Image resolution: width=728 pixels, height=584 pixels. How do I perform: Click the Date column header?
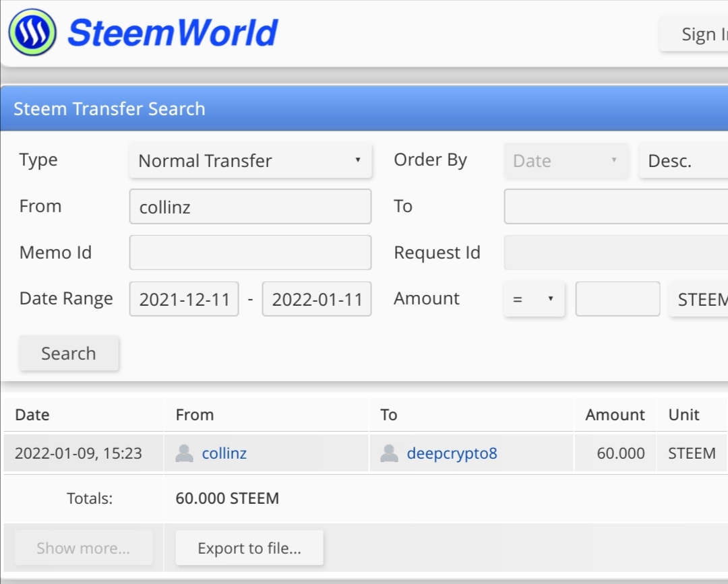click(x=84, y=415)
